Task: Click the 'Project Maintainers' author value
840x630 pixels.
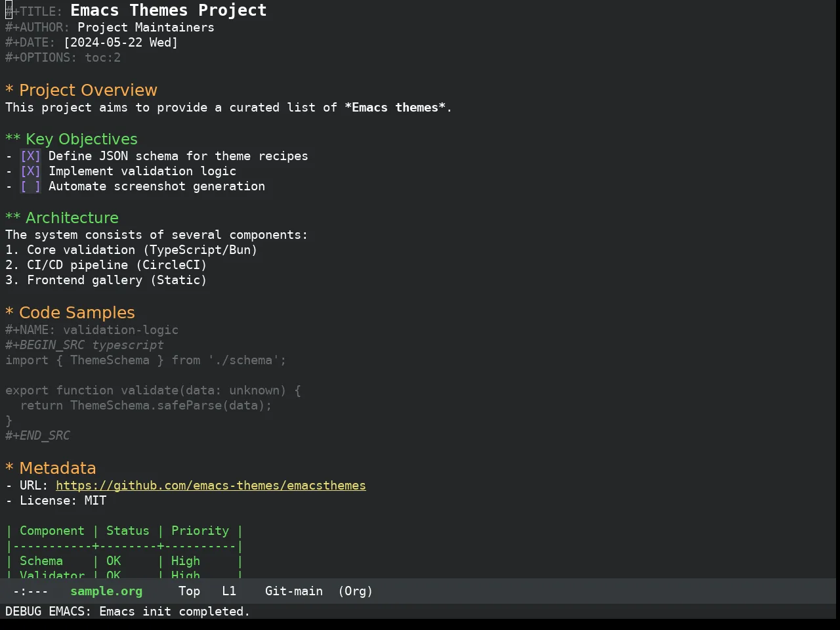Action: (146, 28)
